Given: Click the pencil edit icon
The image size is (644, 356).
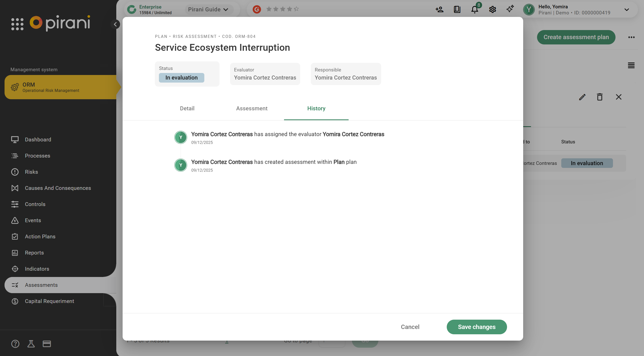Looking at the screenshot, I should click(582, 97).
